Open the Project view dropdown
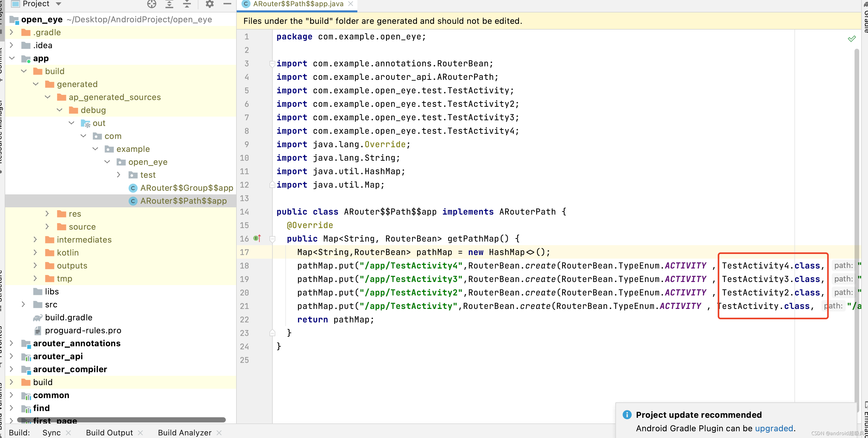868x438 pixels. [59, 4]
